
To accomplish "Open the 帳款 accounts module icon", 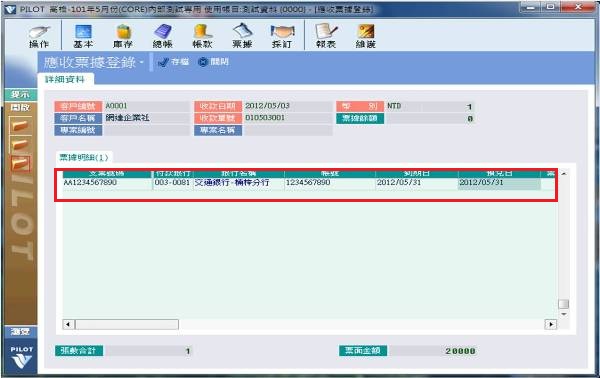I will (x=202, y=37).
